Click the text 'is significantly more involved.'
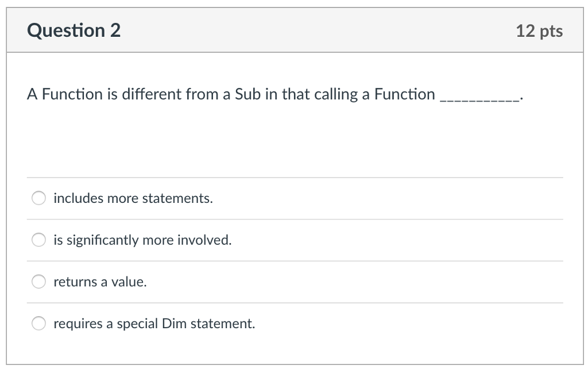This screenshot has height=369, width=588. point(142,240)
